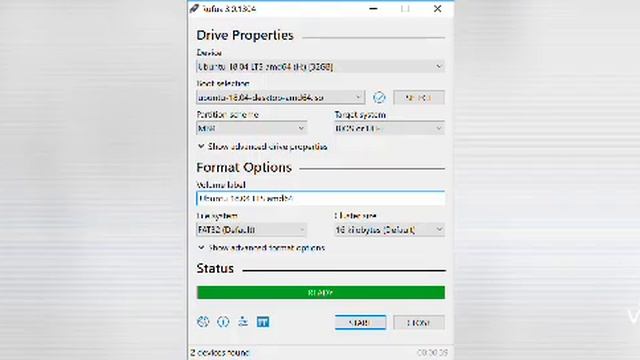
Task: Click the Rufus app icon in title bar
Action: click(194, 9)
